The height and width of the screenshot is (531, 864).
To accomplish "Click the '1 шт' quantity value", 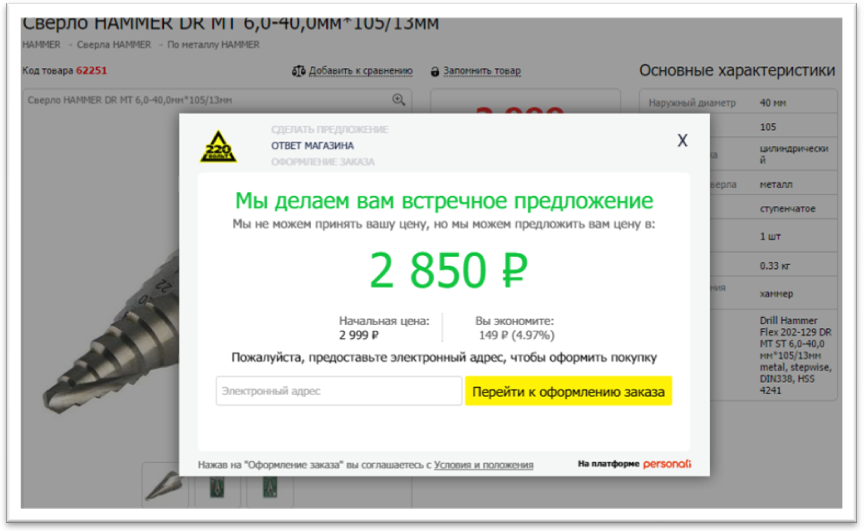I will (x=770, y=236).
